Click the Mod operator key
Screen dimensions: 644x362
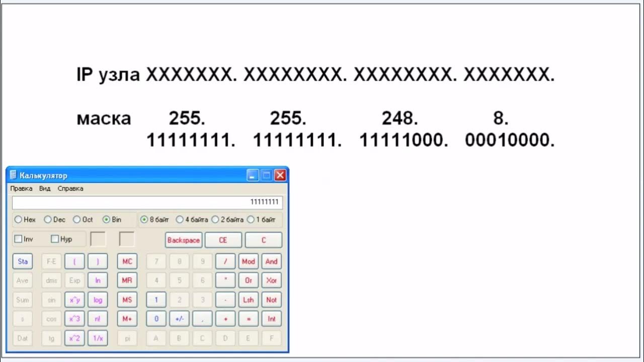[249, 261]
